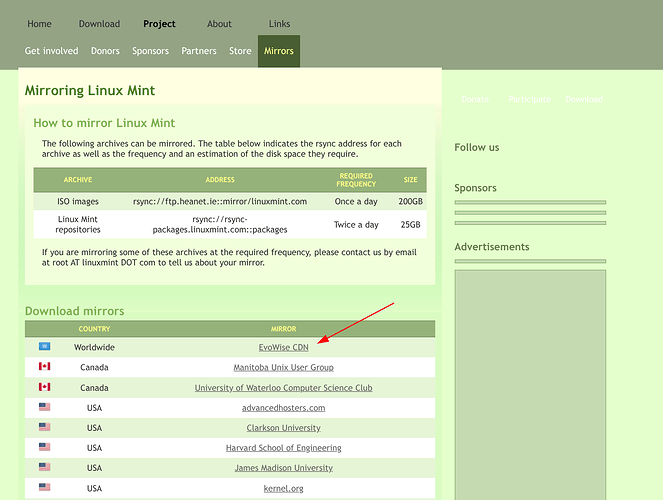The height and width of the screenshot is (500, 663).
Task: Click the flag beside Manitoba Unix User Group
Action: (x=44, y=366)
